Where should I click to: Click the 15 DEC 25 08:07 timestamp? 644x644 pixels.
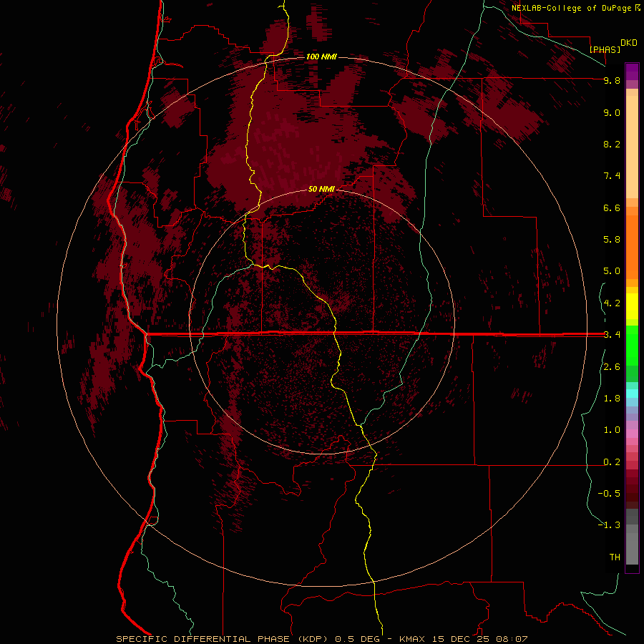coord(481,639)
